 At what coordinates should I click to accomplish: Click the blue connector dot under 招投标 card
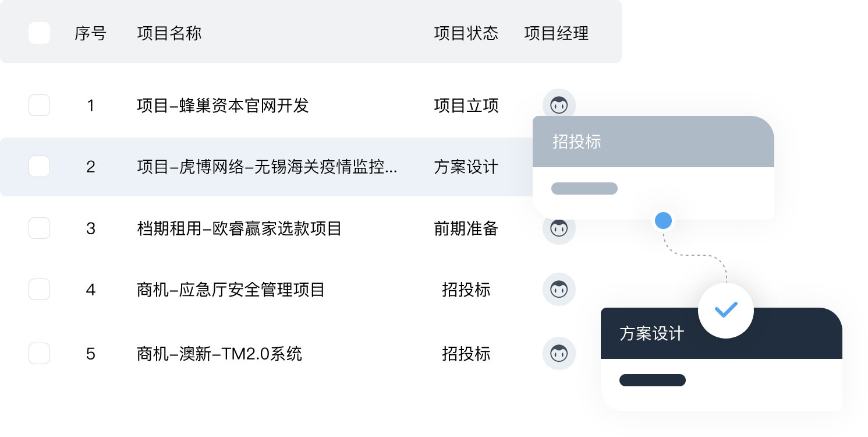[x=663, y=220]
